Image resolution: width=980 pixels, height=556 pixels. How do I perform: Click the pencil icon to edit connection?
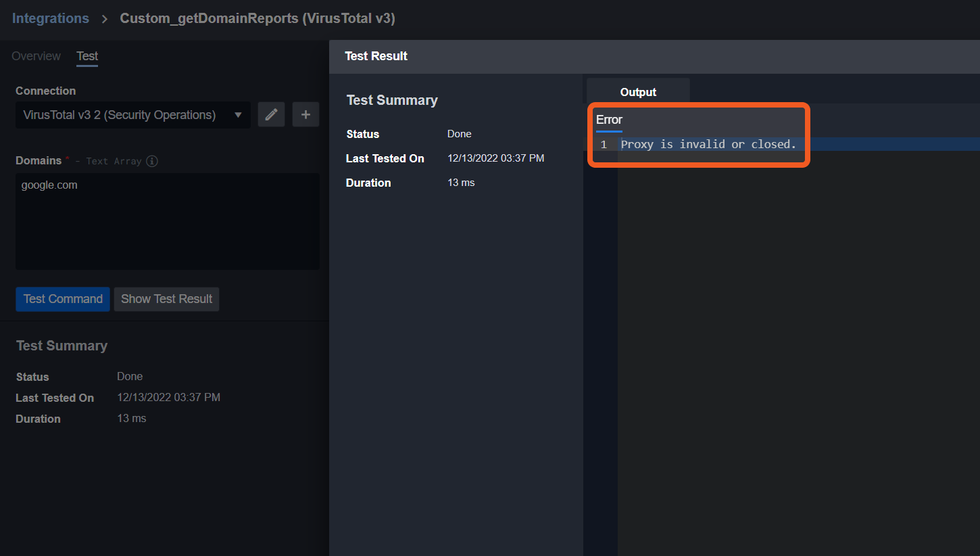(x=271, y=115)
